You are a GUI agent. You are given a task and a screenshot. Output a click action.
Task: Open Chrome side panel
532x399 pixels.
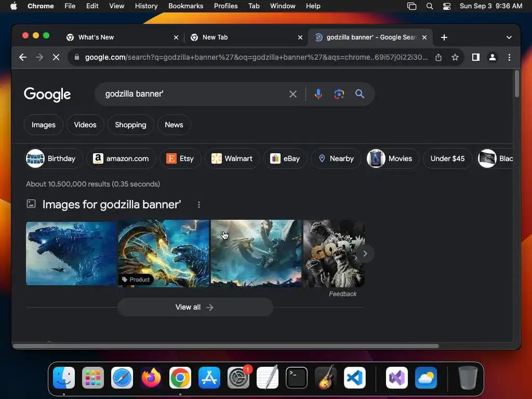click(476, 57)
